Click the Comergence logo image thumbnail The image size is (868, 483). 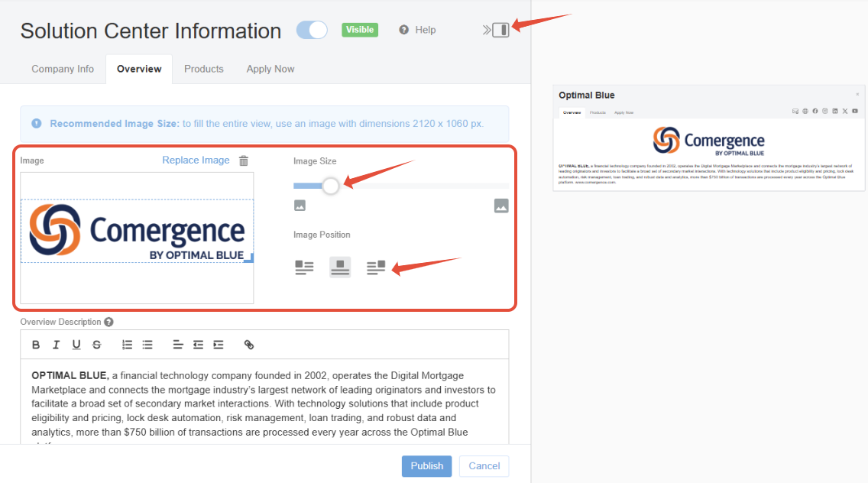(137, 231)
